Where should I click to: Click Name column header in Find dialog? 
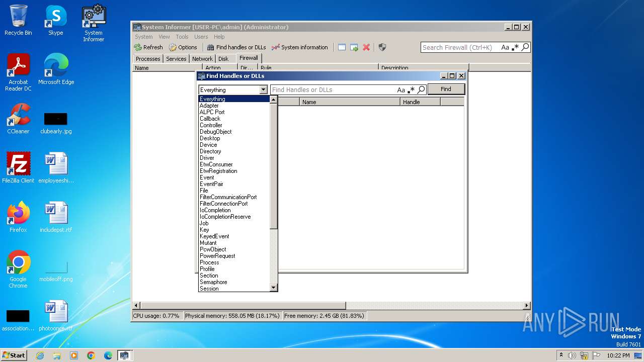(350, 102)
